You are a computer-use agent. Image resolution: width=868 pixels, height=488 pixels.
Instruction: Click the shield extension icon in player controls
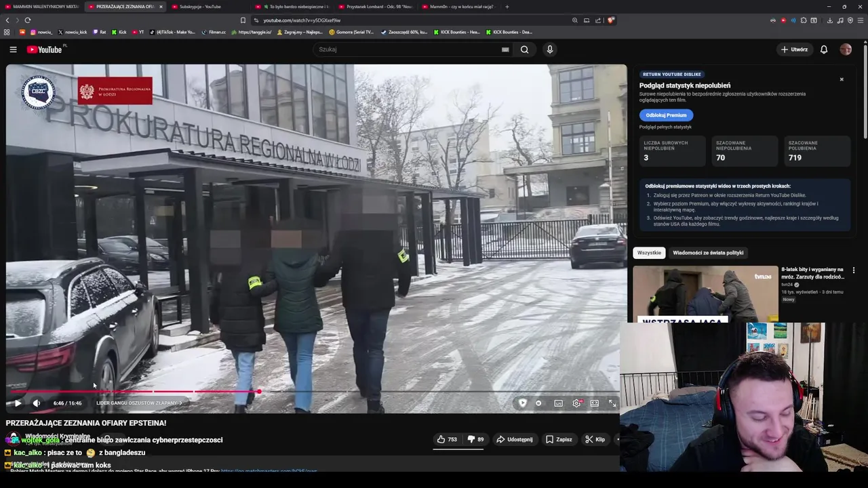click(523, 403)
